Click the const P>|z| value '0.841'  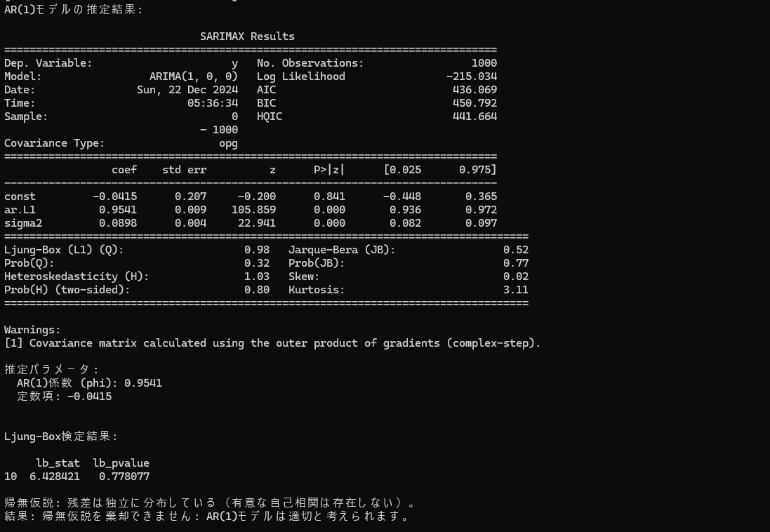click(x=329, y=197)
